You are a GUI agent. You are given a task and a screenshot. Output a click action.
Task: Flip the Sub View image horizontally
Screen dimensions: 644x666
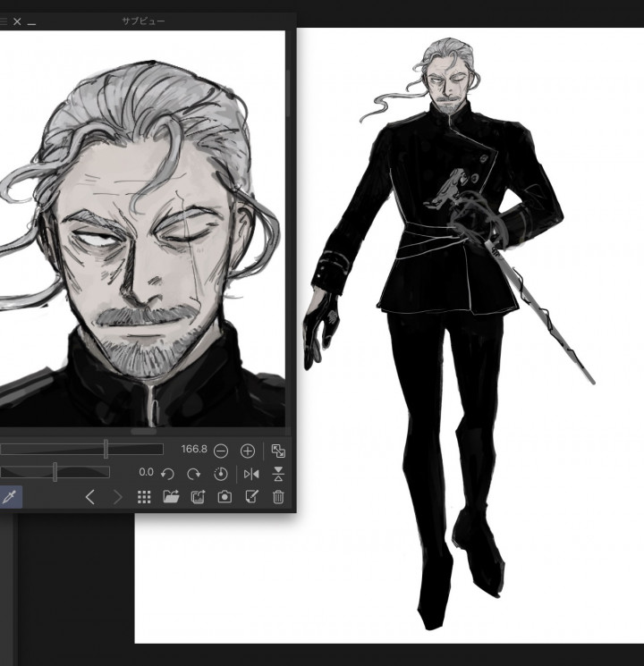pyautogui.click(x=251, y=474)
